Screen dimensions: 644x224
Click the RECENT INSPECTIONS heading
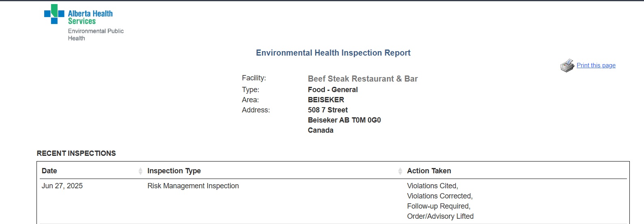[76, 153]
